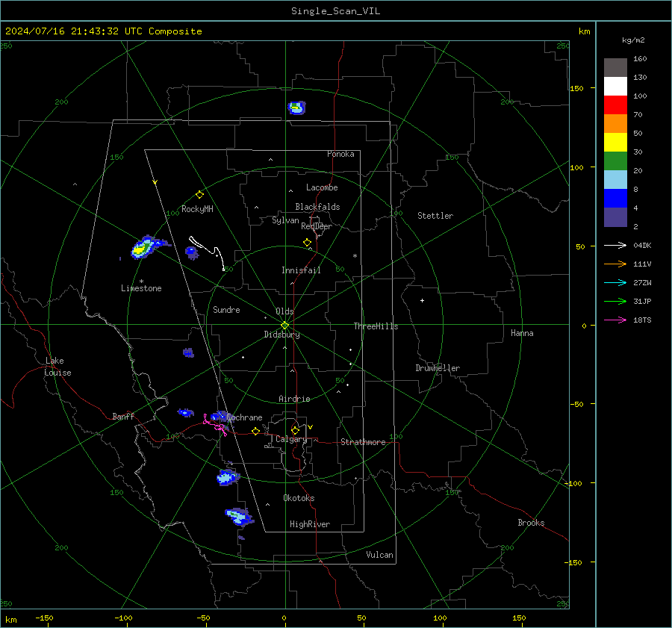Click the white 04DK arrow legend icon

(x=615, y=245)
